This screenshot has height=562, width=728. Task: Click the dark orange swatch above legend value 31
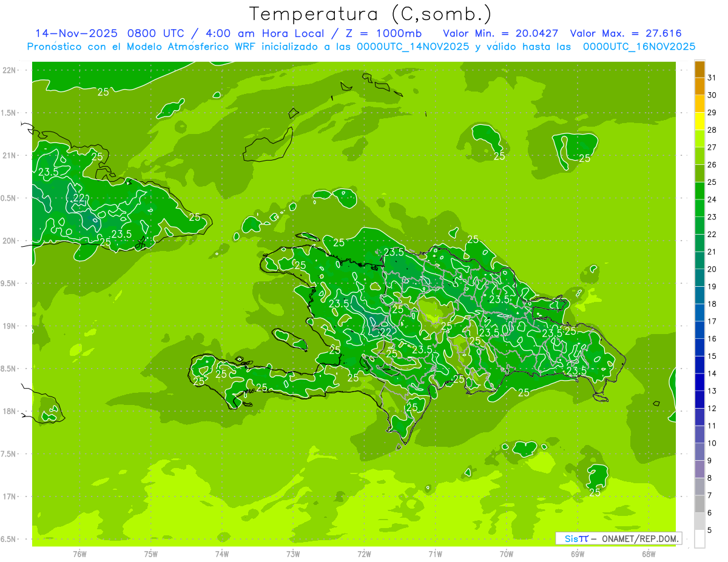[x=699, y=69]
